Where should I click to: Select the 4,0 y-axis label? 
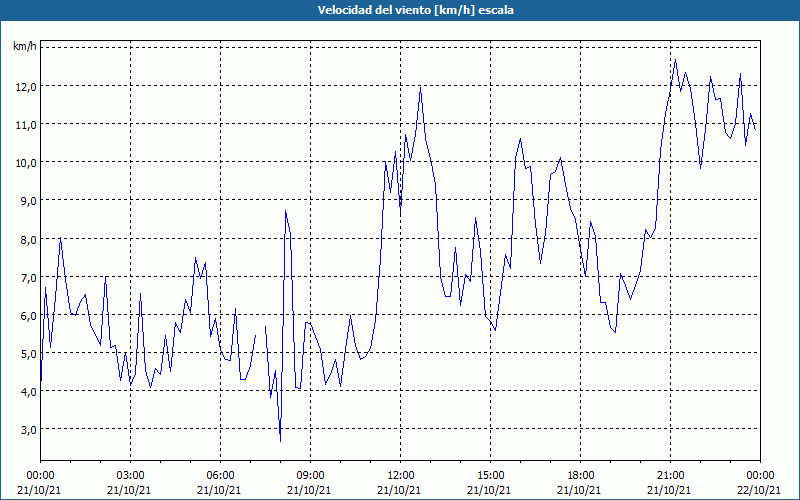(x=29, y=392)
